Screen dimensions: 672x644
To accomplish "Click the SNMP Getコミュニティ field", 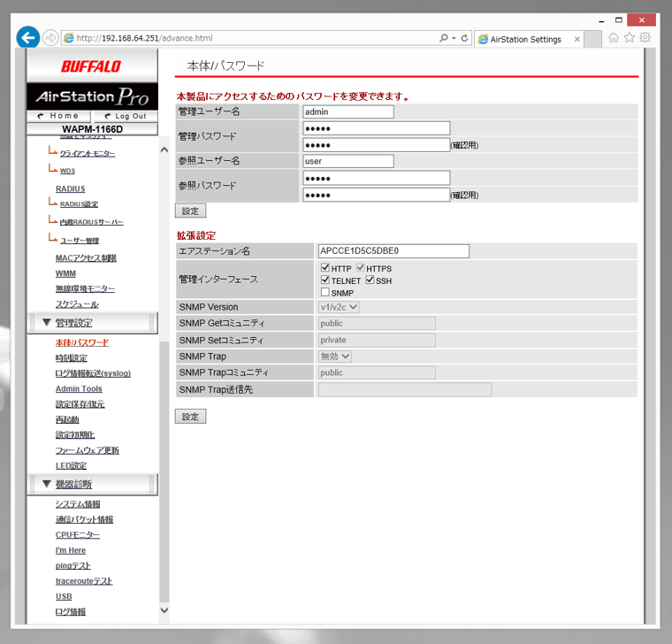I will pyautogui.click(x=377, y=323).
